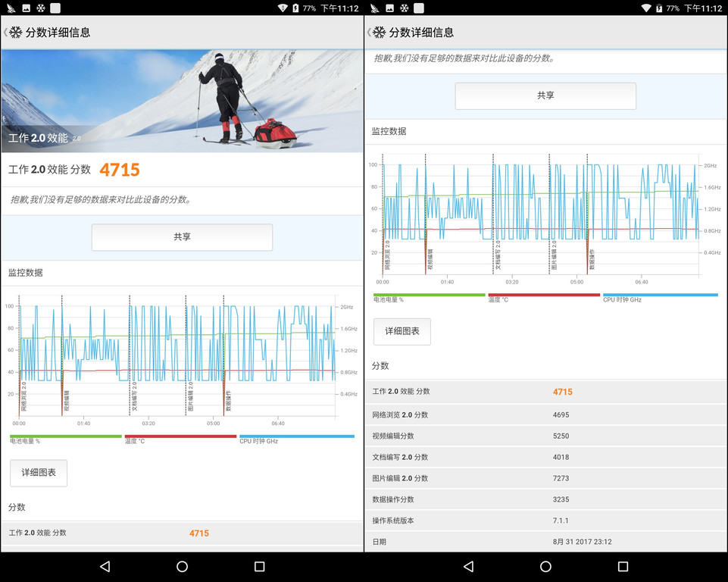This screenshot has height=582, width=728.
Task: Tap the Android back triangle button
Action: click(105, 566)
